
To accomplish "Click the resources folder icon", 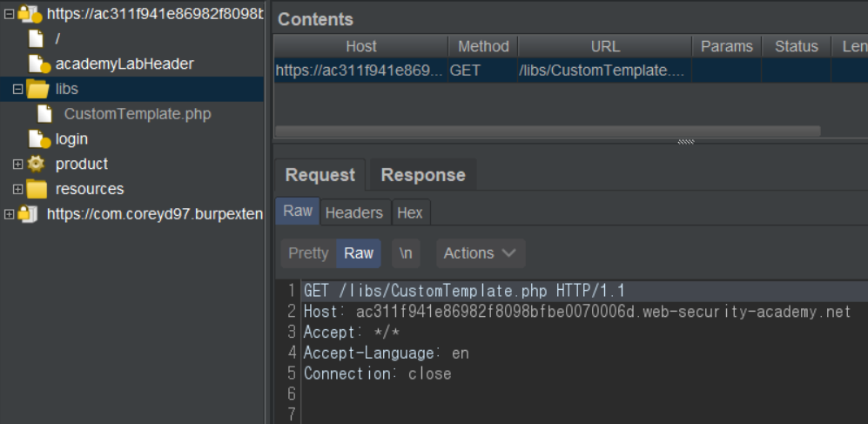I will (x=37, y=189).
